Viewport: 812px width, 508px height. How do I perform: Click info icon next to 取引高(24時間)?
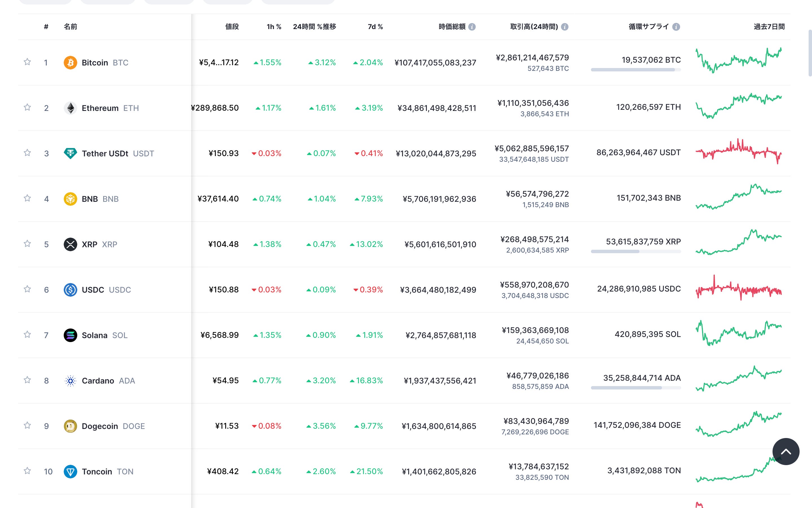(x=565, y=27)
